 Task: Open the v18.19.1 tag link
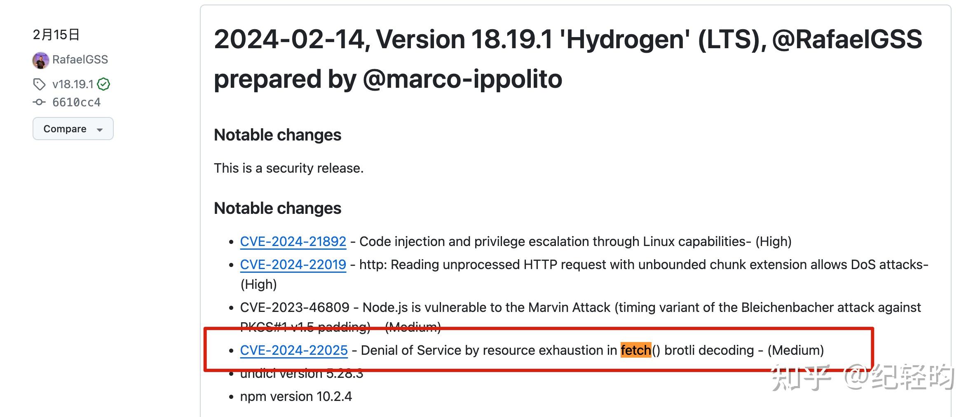73,84
